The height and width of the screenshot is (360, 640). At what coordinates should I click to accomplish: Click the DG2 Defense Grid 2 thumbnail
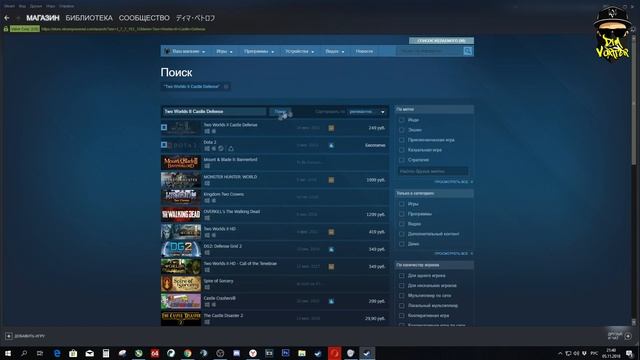coord(181,249)
